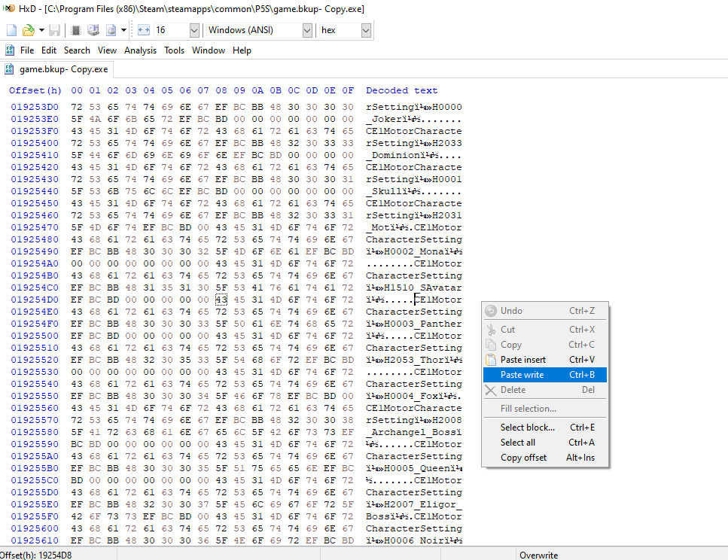Click decoded text 'H0005_Queen' row
The image size is (728, 560).
[413, 468]
